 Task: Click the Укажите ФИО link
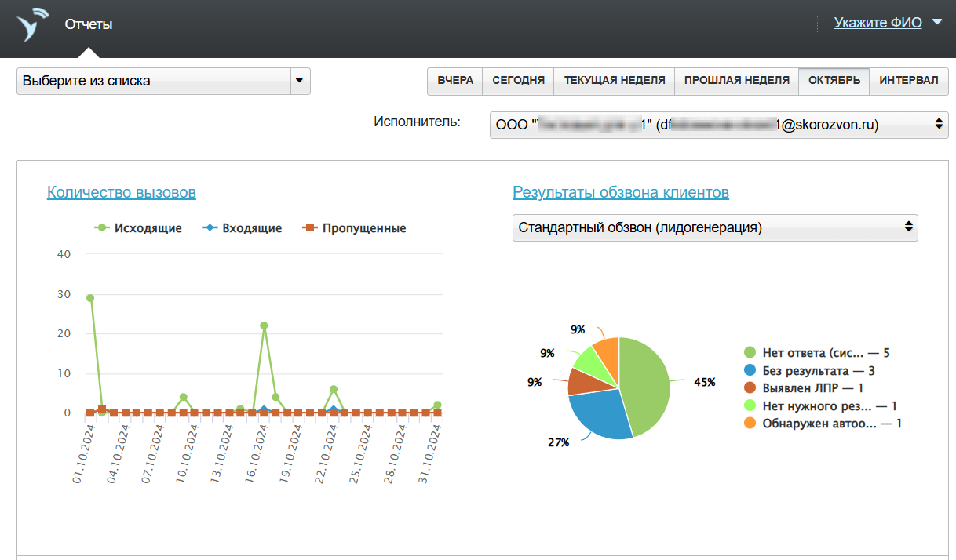click(878, 23)
